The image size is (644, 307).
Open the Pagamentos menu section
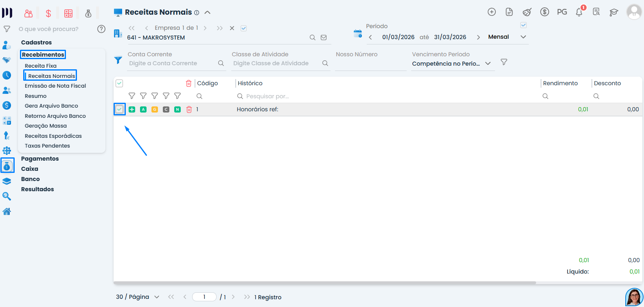[x=40, y=159]
